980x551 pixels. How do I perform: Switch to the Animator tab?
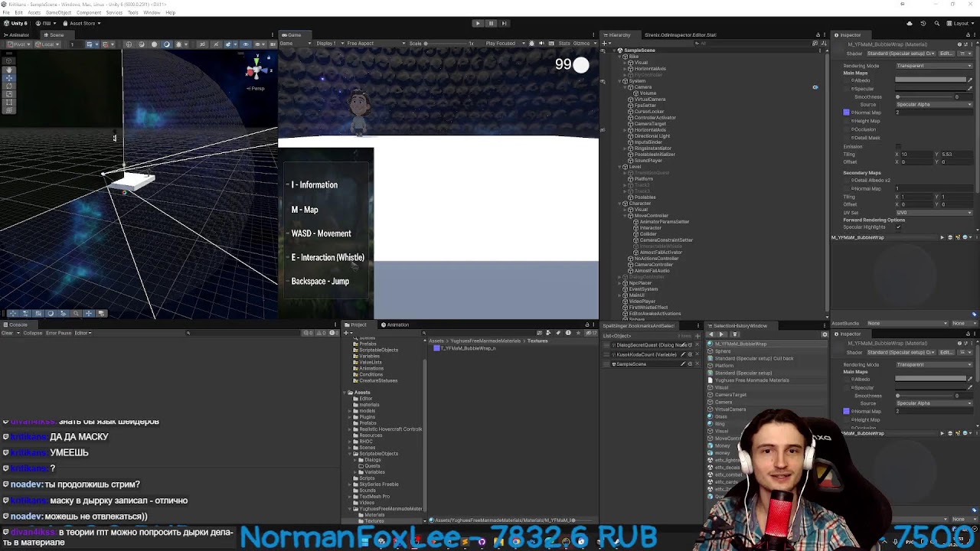click(x=17, y=35)
